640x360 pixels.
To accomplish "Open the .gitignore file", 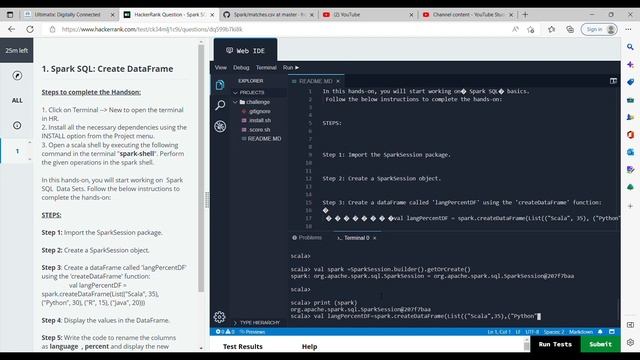I will coord(260,111).
